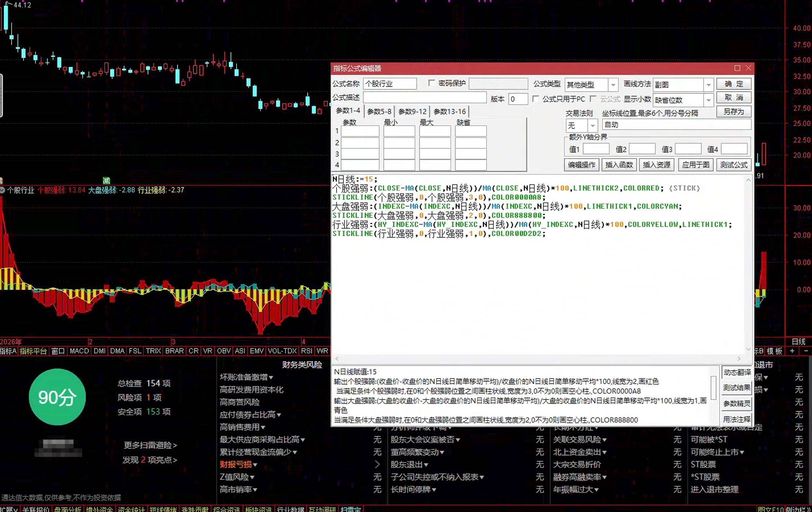The image size is (812, 512).
Task: Click the 窗口 tab in indicator bar
Action: point(58,351)
